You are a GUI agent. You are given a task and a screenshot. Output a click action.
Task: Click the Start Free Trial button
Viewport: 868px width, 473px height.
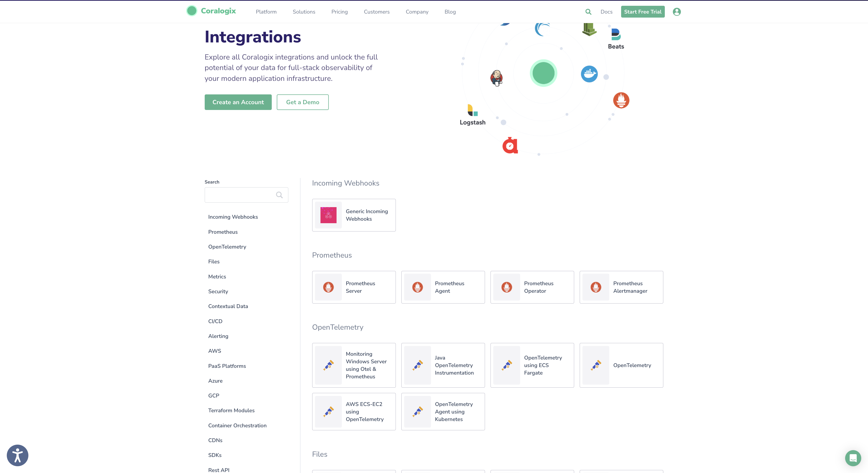(642, 12)
